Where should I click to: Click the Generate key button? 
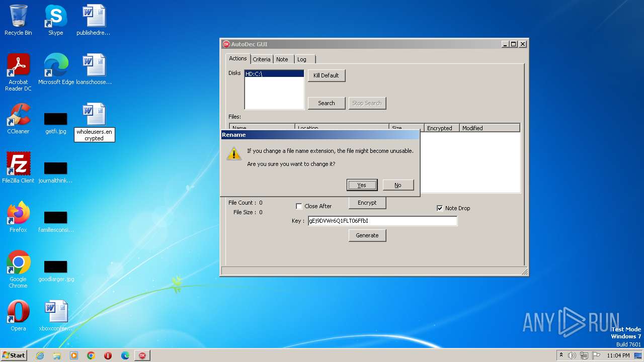pos(367,235)
